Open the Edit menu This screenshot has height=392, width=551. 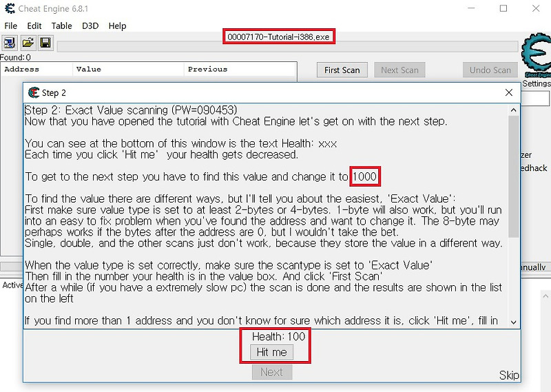34,26
